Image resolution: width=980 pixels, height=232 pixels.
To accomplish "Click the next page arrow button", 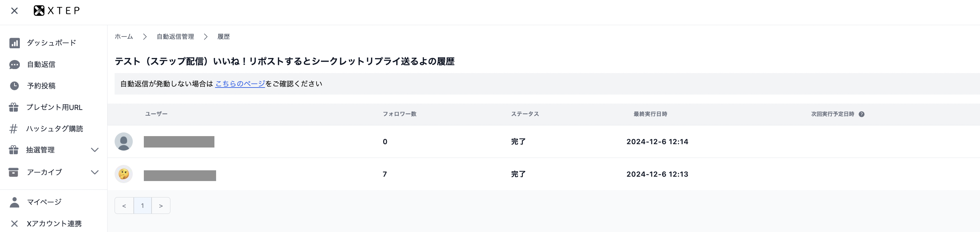I will [161, 206].
